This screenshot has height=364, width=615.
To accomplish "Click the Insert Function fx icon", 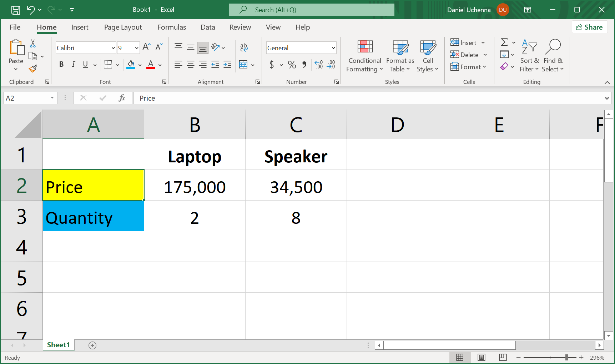I will pyautogui.click(x=122, y=98).
